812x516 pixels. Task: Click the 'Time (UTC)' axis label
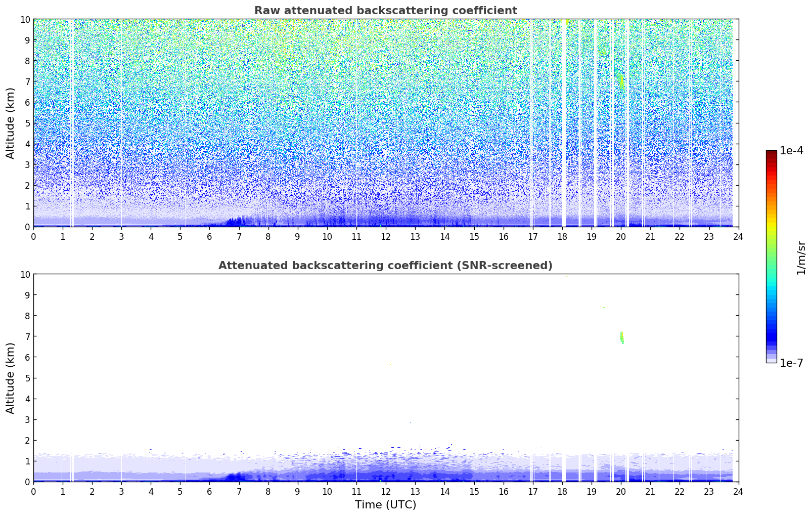tap(385, 504)
